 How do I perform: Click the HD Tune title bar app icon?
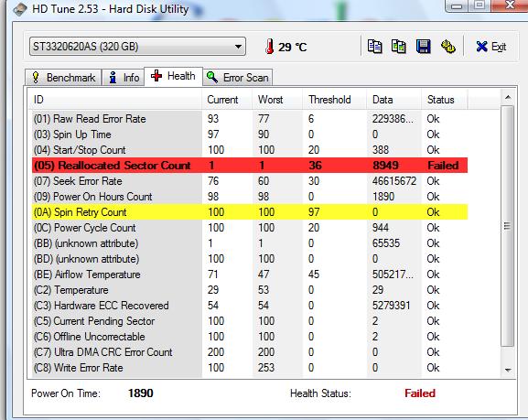tap(20, 9)
